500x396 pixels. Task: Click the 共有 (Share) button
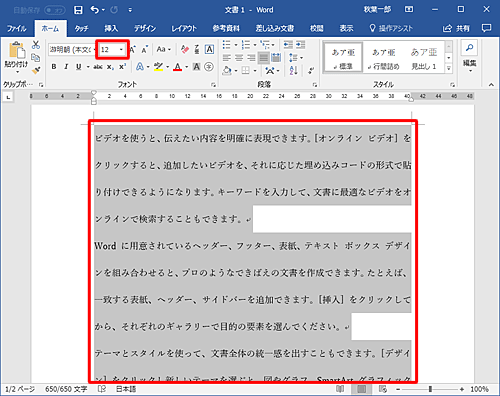click(x=456, y=29)
